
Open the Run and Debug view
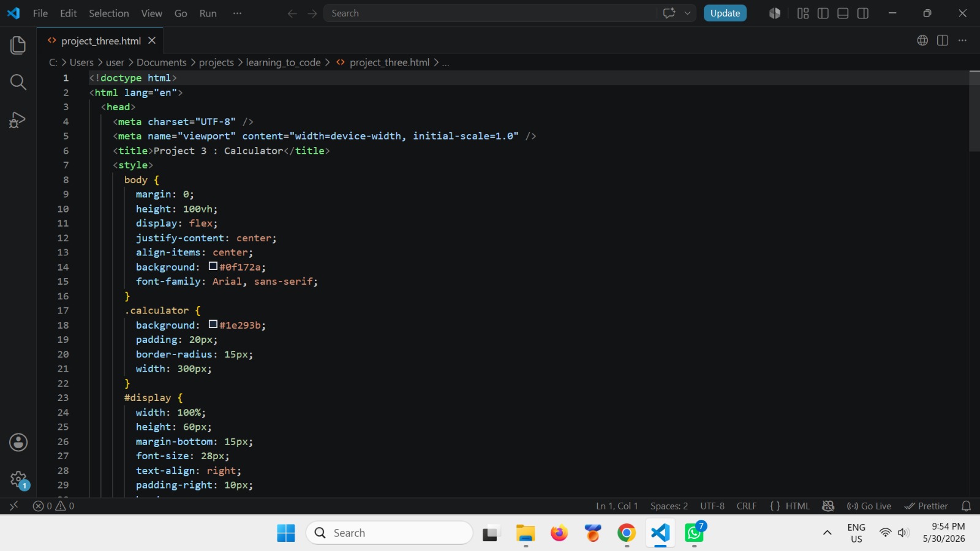click(18, 119)
